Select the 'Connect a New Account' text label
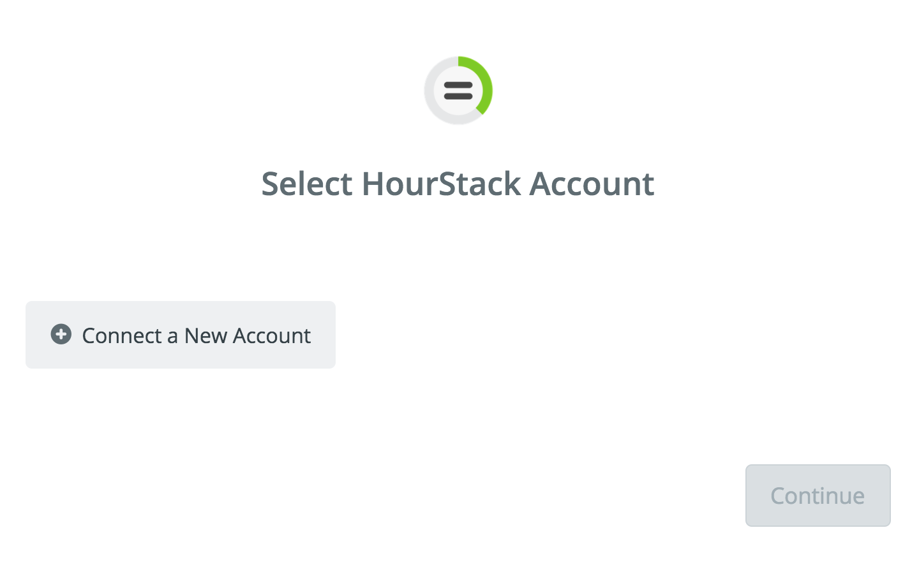The width and height of the screenshot is (919, 588). click(197, 335)
